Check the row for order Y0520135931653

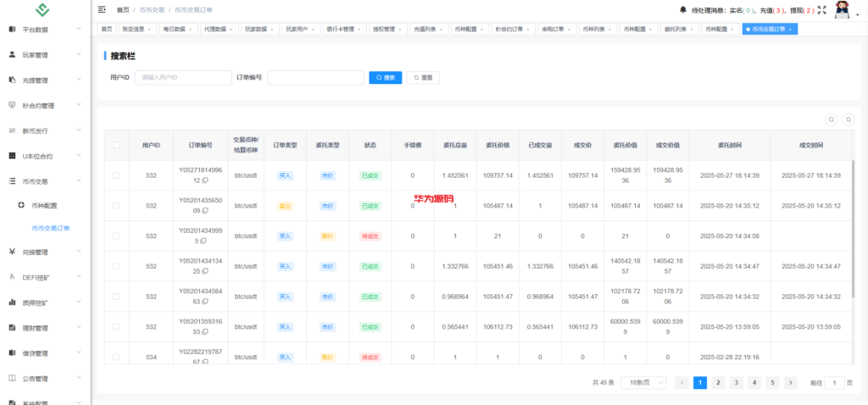click(x=115, y=327)
